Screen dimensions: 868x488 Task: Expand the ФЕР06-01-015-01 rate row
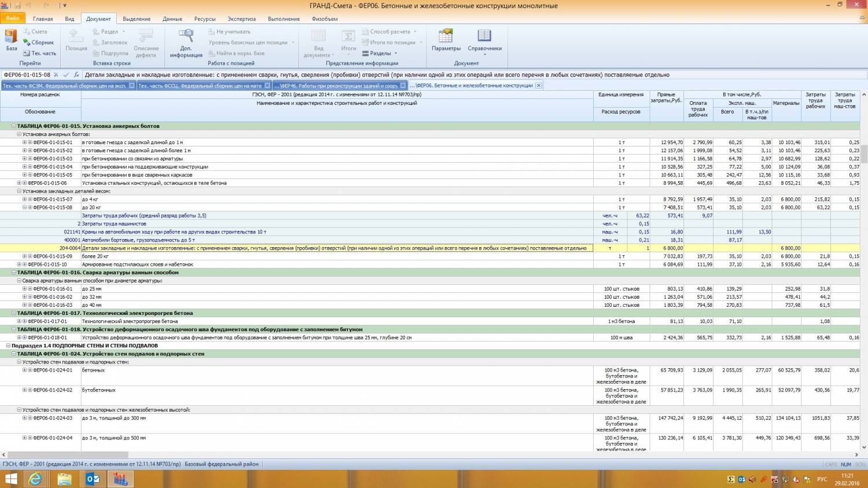(x=25, y=142)
